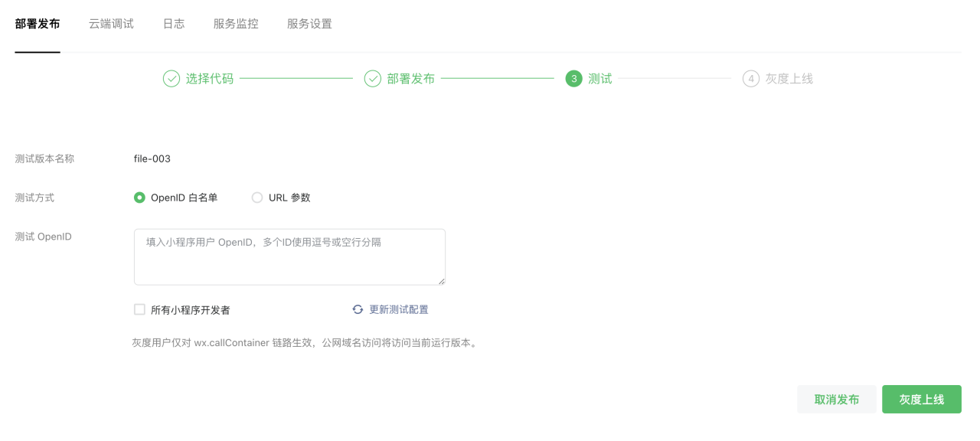Screen dimensions: 980x441
Task: Click the 测试 OpenID input area
Action: tap(289, 255)
